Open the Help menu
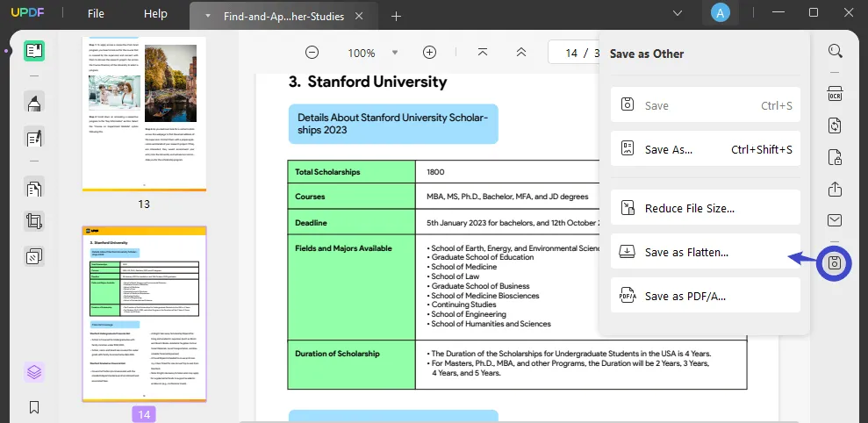 click(155, 14)
